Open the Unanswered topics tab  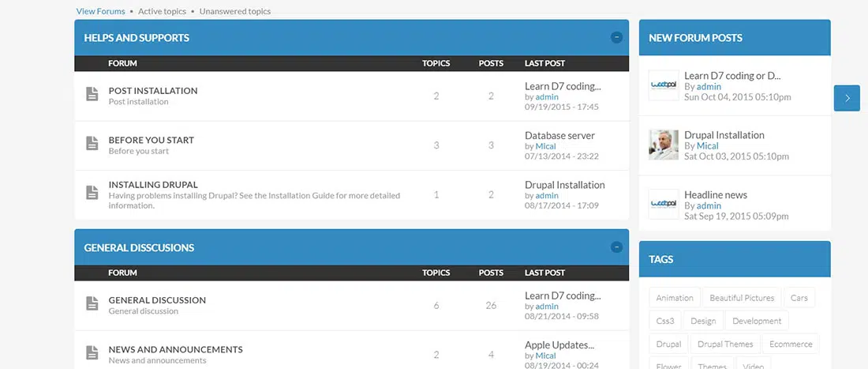pos(234,12)
